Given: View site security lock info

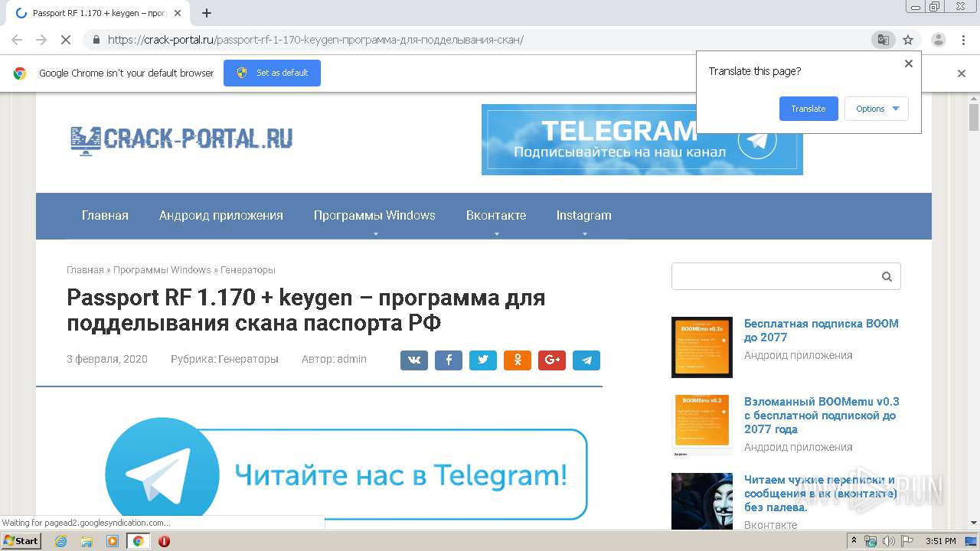Looking at the screenshot, I should [x=96, y=40].
